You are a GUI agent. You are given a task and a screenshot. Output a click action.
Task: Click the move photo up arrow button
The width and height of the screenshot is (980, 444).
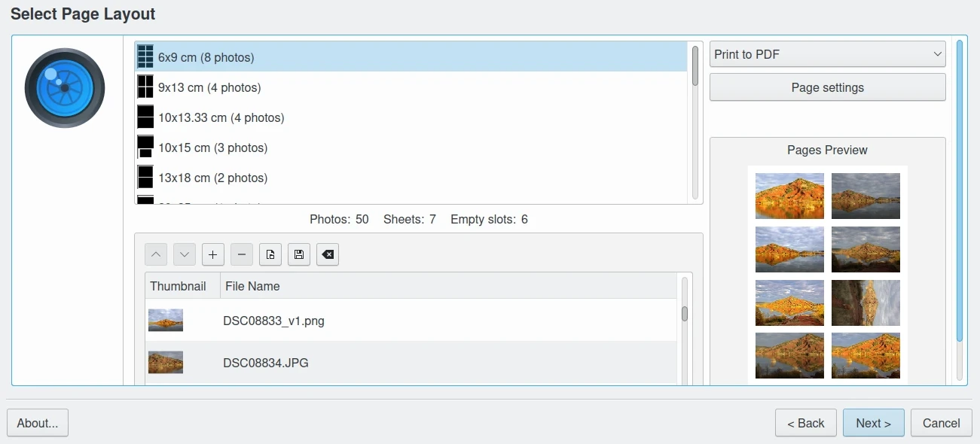[156, 255]
